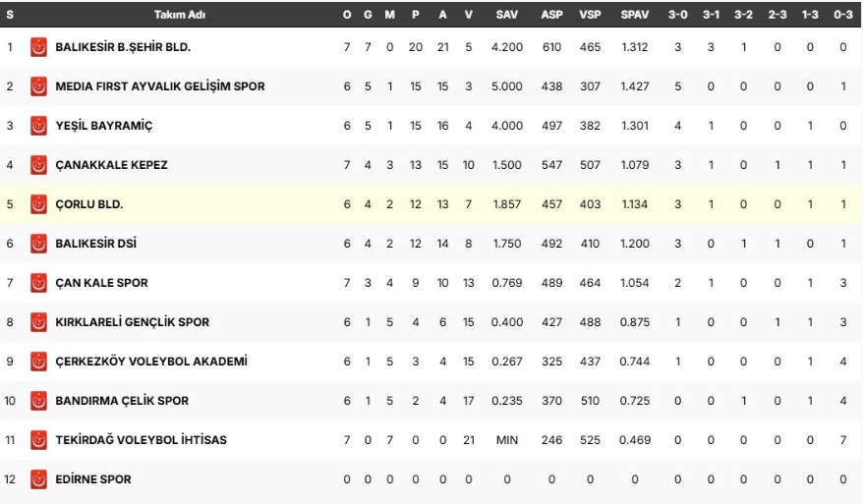Click the Çorlu Bld. team logo
This screenshot has width=863, height=504.
click(39, 204)
